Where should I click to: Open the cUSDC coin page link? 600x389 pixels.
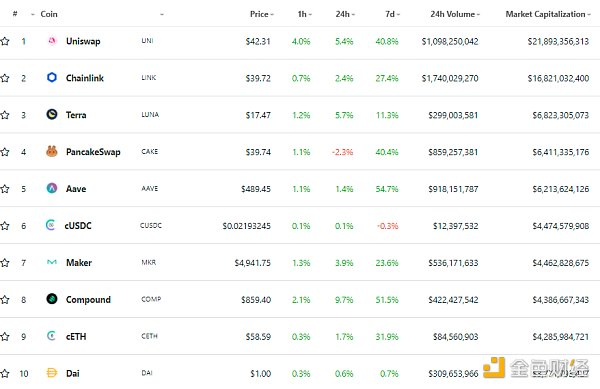tap(78, 226)
